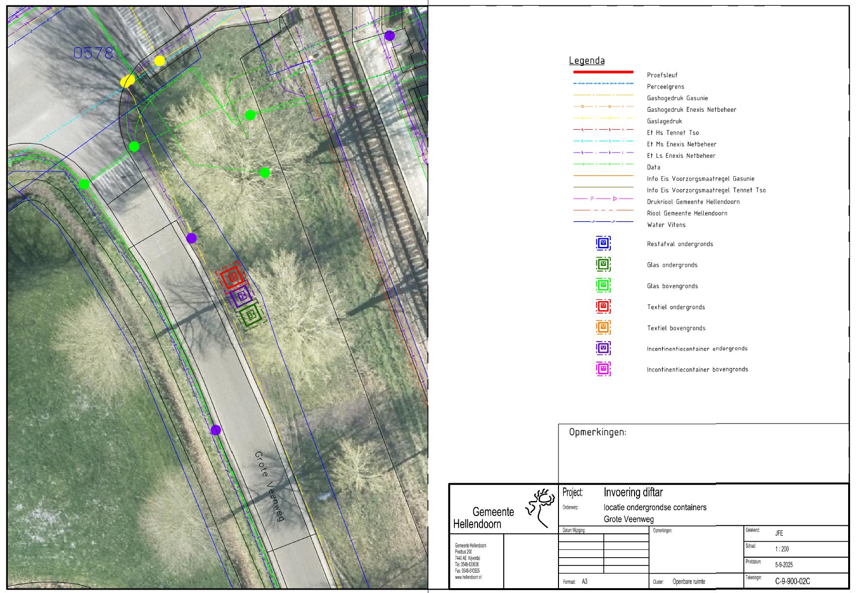This screenshot has width=868, height=593.
Task: Select the dark green glass container on map
Action: tap(250, 316)
